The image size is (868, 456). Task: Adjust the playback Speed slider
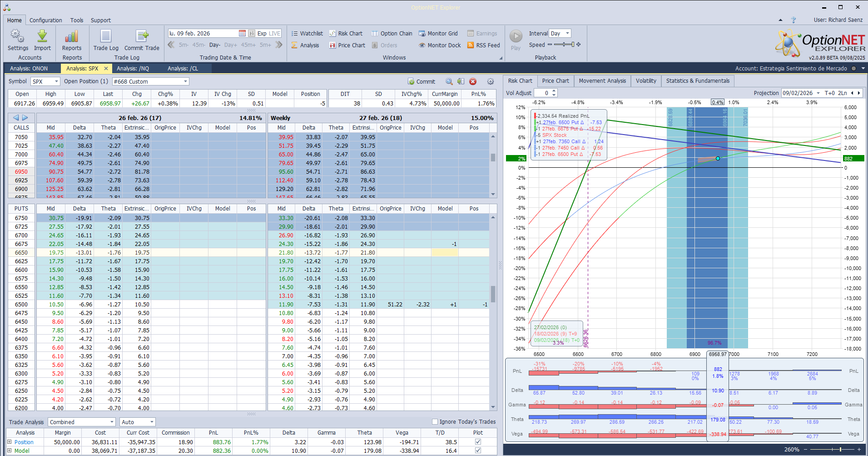tap(564, 45)
